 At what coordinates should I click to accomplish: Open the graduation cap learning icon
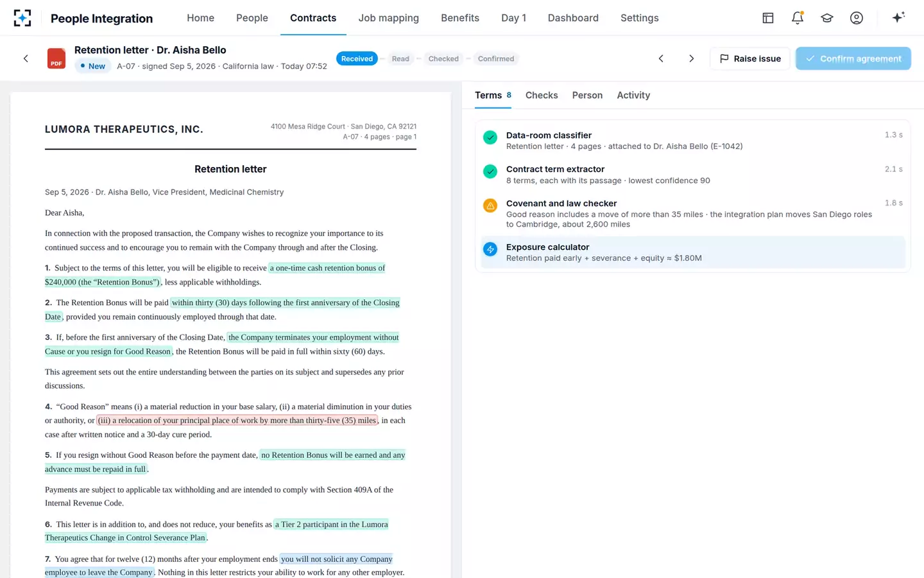[827, 18]
